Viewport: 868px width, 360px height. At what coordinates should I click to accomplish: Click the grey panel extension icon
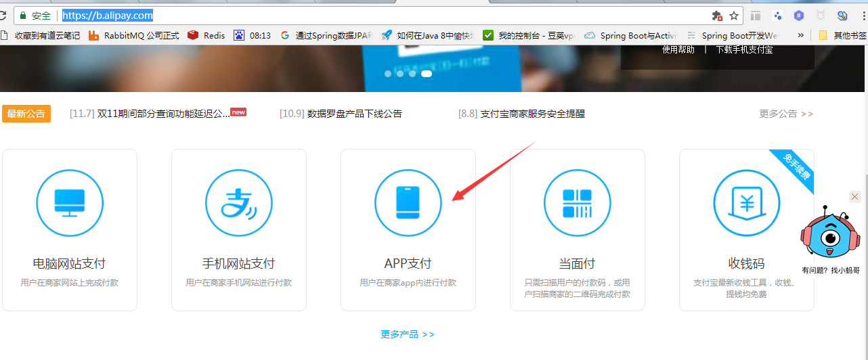point(756,16)
